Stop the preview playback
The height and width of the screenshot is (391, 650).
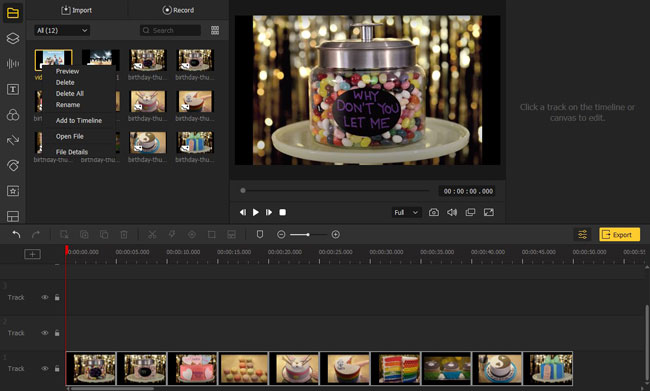pos(282,212)
